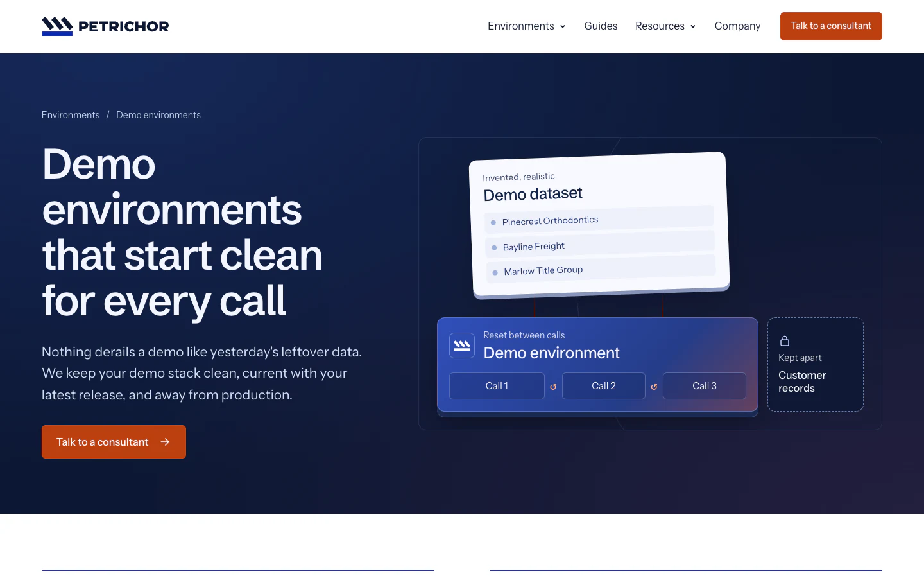This screenshot has width=924, height=578.
Task: Click the reset icon between Call 2 and Call 3
Action: [x=654, y=387]
